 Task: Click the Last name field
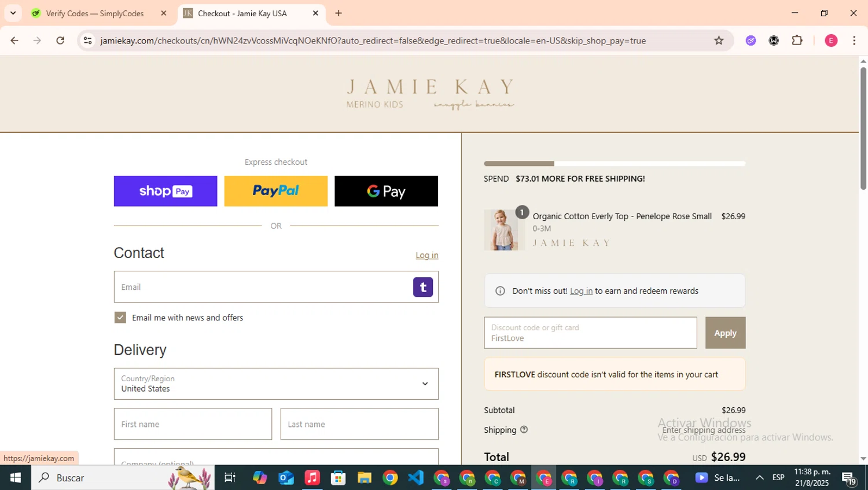point(359,424)
